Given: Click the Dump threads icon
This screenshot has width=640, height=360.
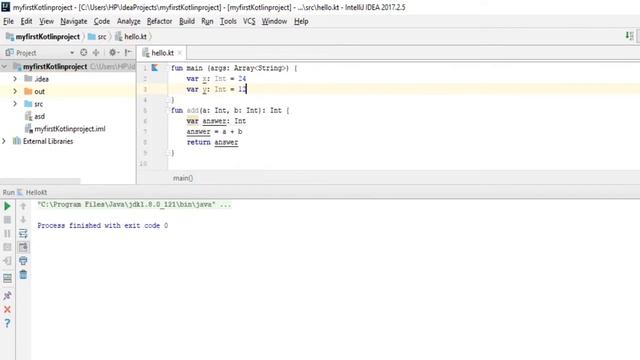Looking at the screenshot, I should coord(7,247).
